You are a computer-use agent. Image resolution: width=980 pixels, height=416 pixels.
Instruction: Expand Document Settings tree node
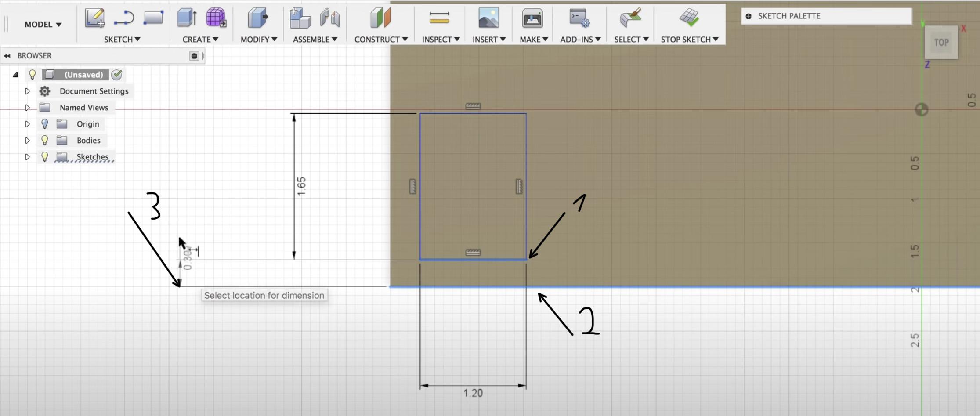[27, 91]
